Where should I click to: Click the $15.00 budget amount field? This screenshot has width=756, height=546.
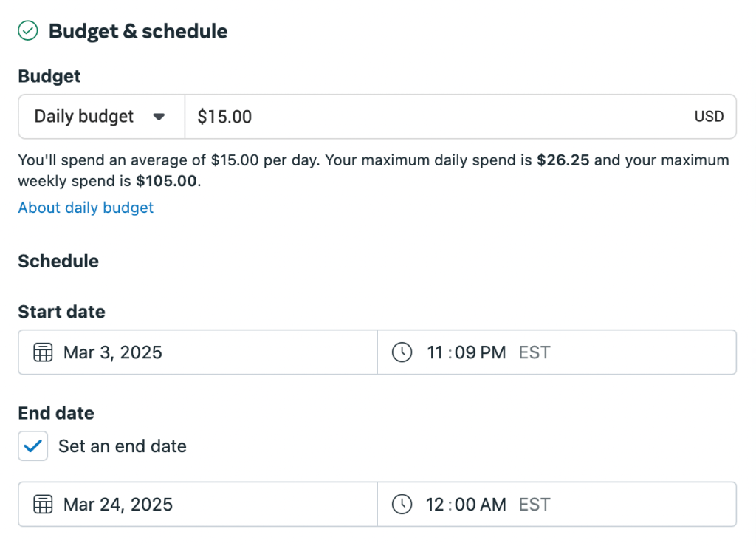(443, 117)
